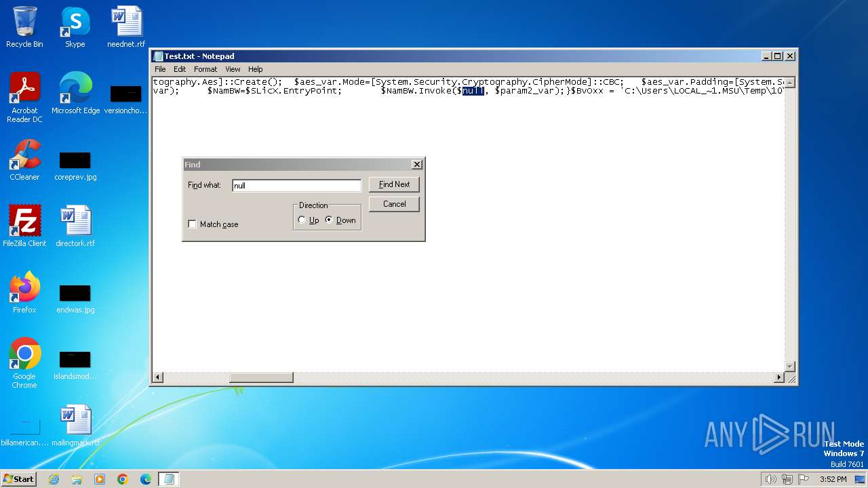This screenshot has height=488, width=868.
Task: Open the Start menu
Action: pyautogui.click(x=18, y=479)
